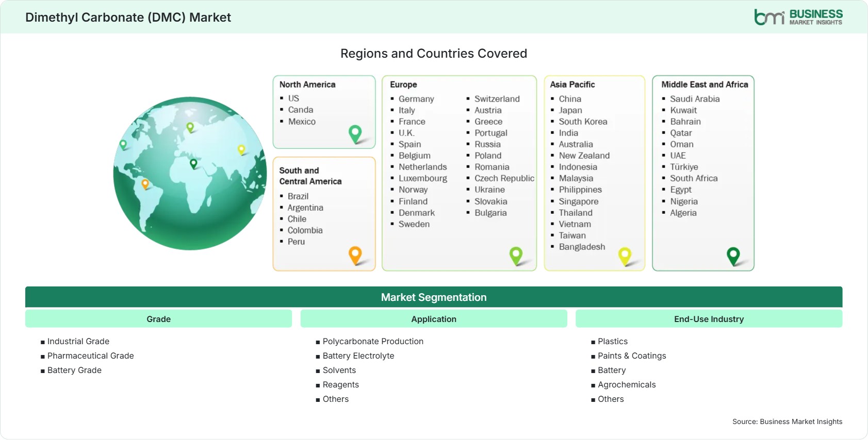Click 'Polycarbonate Production' under Application
The image size is (868, 440).
click(373, 341)
